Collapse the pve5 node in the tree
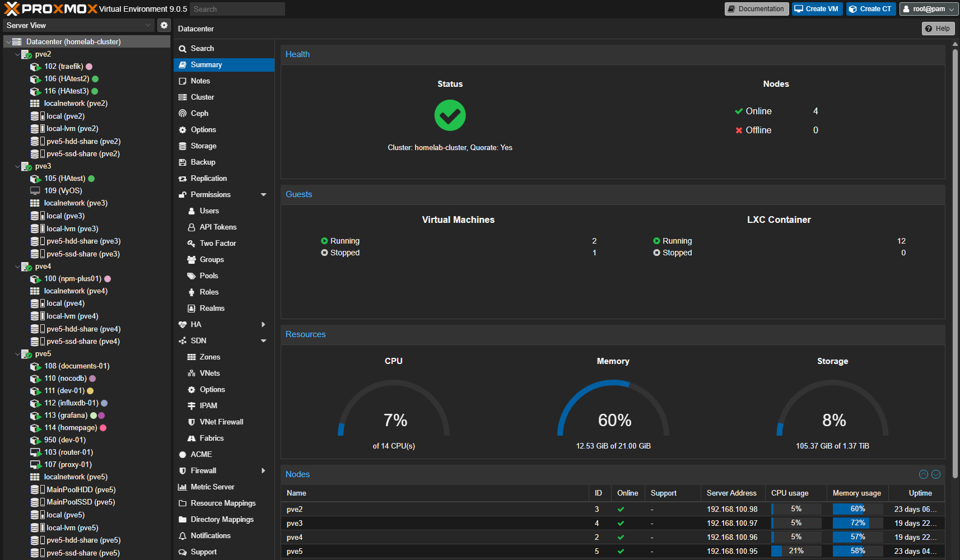Image resolution: width=960 pixels, height=560 pixels. [17, 353]
